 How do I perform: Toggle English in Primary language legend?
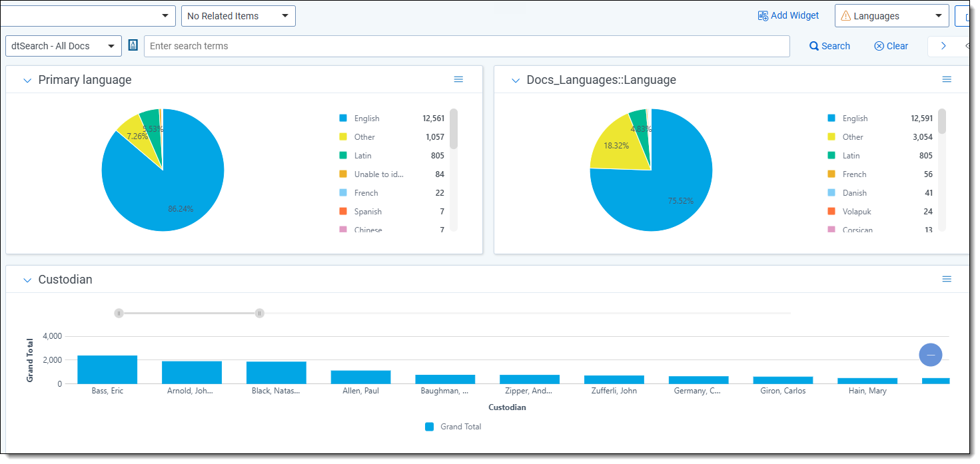pos(366,118)
